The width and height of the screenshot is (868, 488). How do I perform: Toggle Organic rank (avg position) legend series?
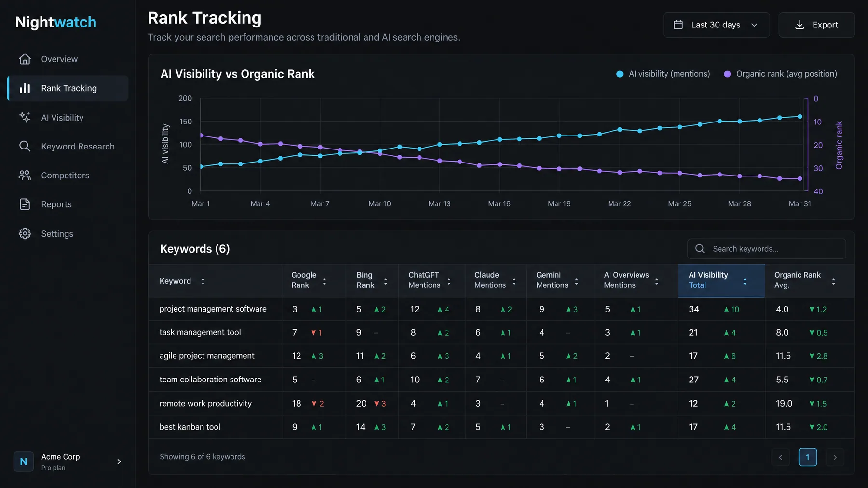point(781,74)
